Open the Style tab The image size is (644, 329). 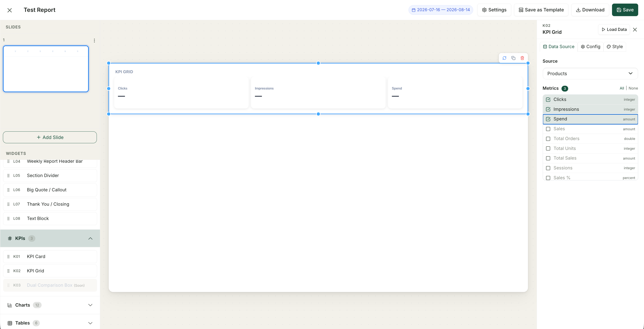615,47
